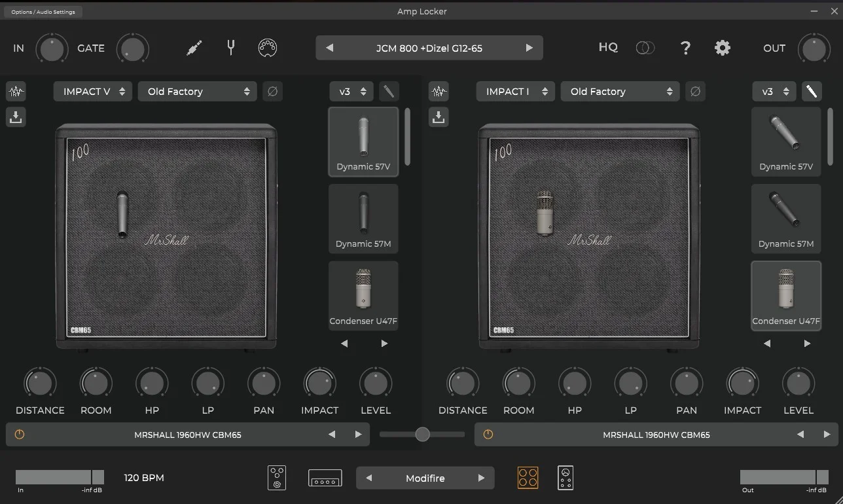Go to previous preset before JCM 800
Screen dimensions: 843x504
coord(330,48)
